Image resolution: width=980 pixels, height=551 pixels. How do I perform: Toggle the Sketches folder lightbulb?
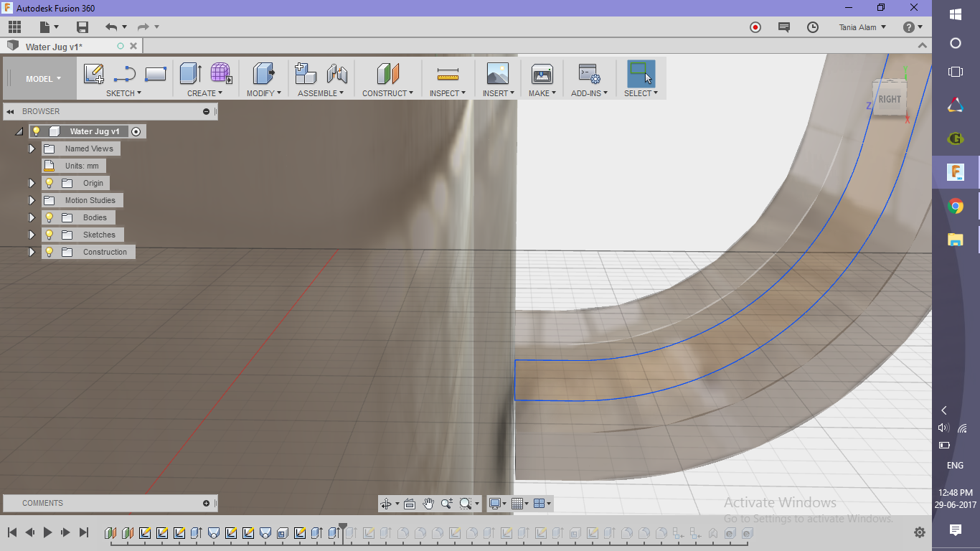(50, 235)
